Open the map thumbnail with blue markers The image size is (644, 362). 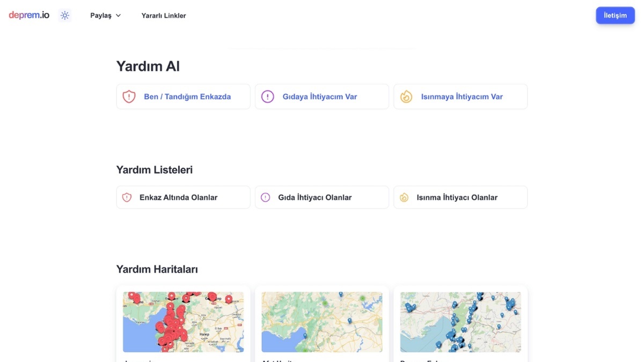(x=460, y=322)
